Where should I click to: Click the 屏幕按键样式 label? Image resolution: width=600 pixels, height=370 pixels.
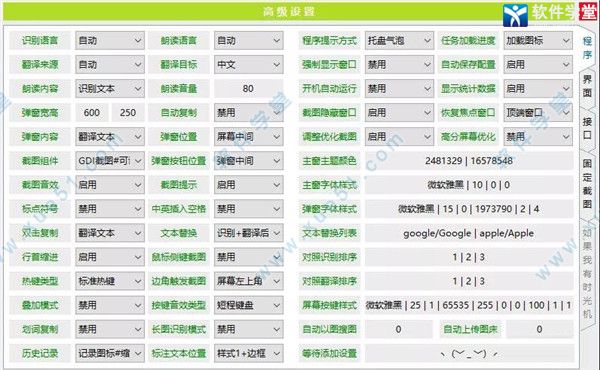tap(329, 305)
